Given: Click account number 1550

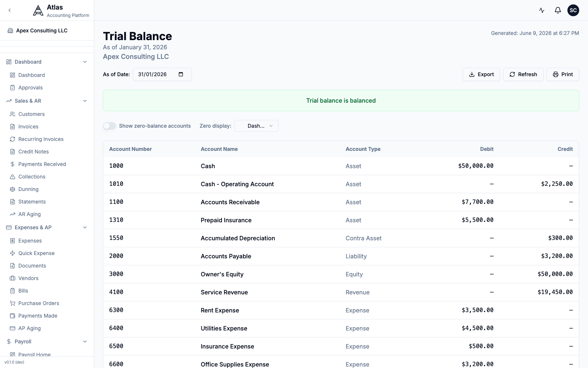Looking at the screenshot, I should pyautogui.click(x=116, y=238).
